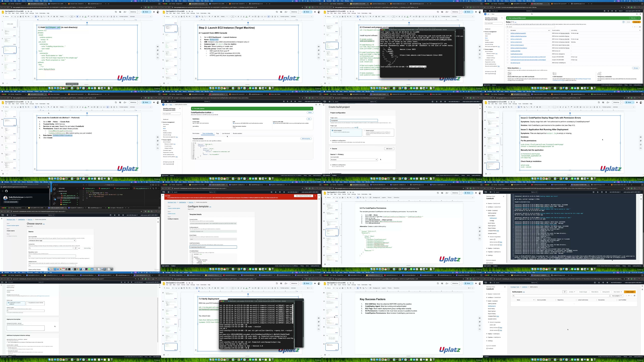
Task: Copy the instance profile ARN icon
Action: [274, 123]
